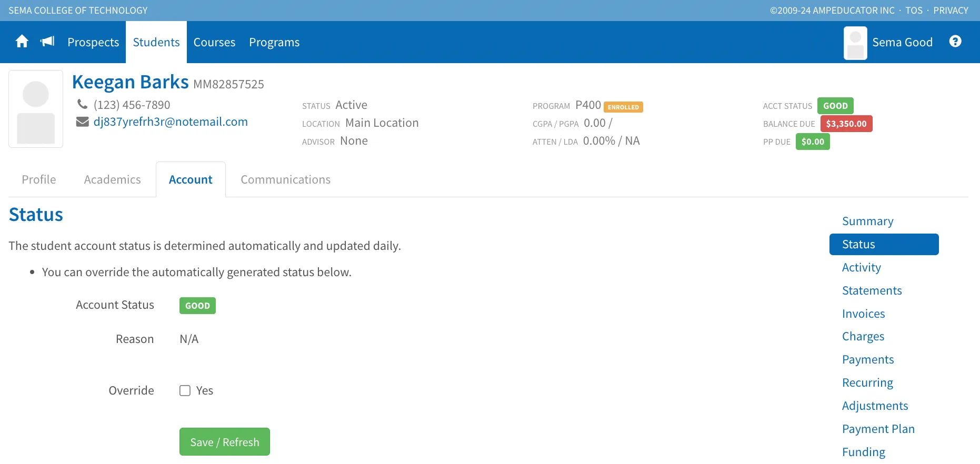Go to the home icon

[22, 42]
